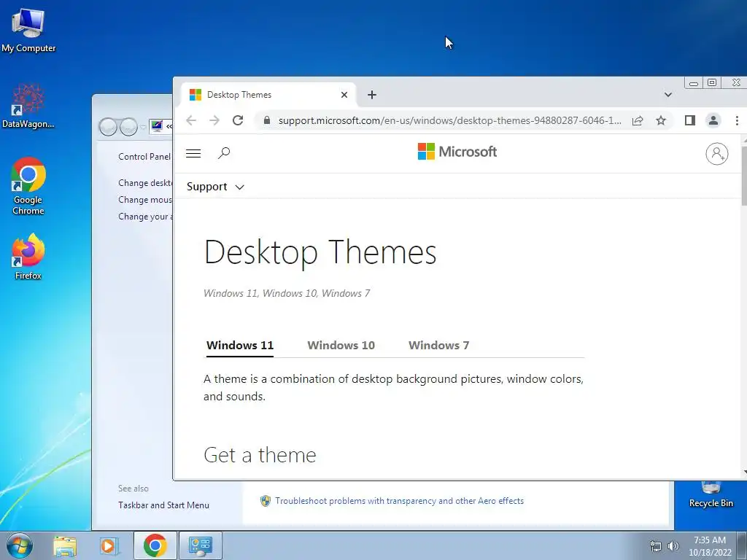Launch the DataWagon desktop shortcut

(x=28, y=106)
